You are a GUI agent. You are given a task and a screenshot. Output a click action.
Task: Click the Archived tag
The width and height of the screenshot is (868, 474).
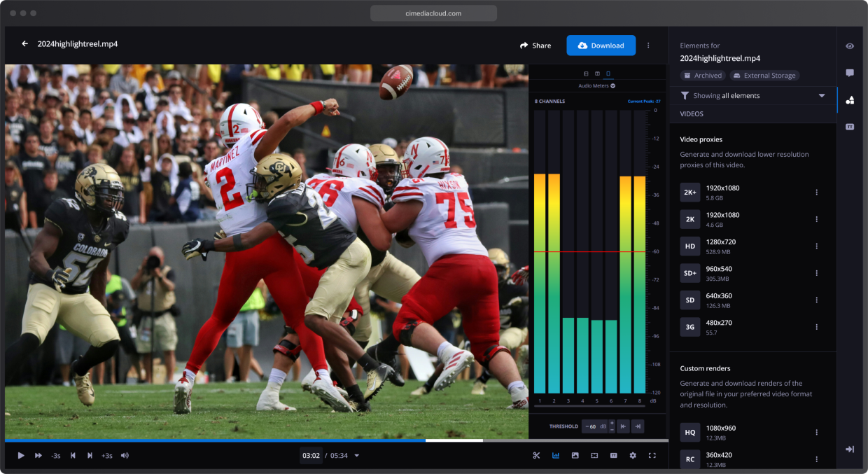(x=703, y=76)
